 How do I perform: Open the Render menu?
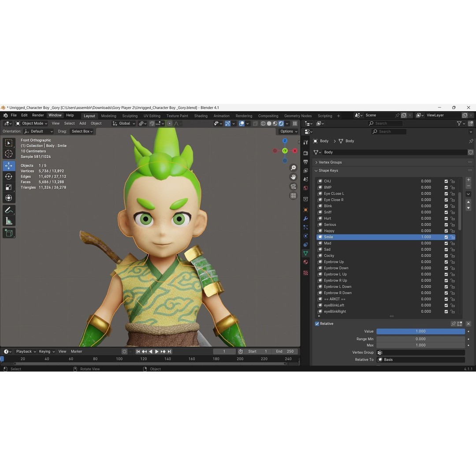(x=38, y=115)
